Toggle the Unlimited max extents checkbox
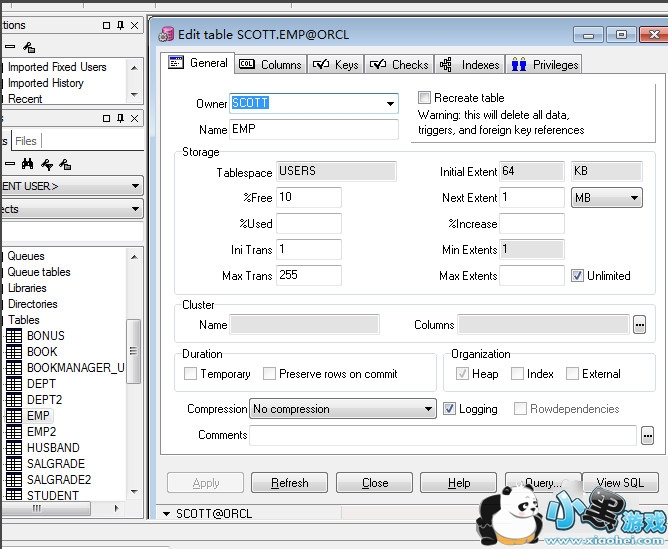 [x=577, y=276]
